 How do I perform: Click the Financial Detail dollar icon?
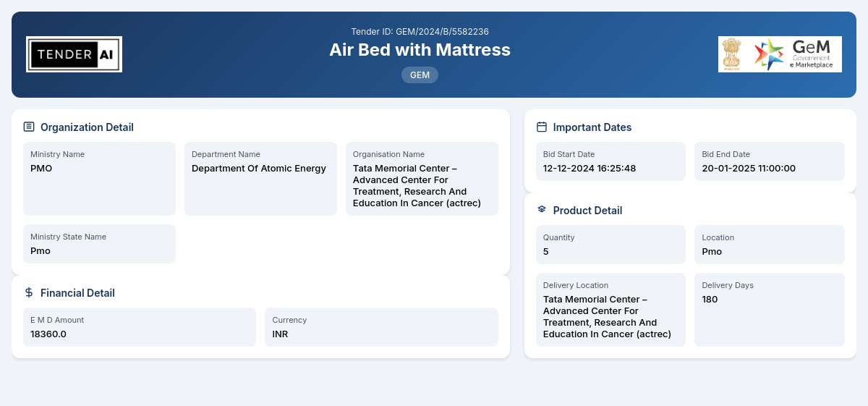(29, 292)
